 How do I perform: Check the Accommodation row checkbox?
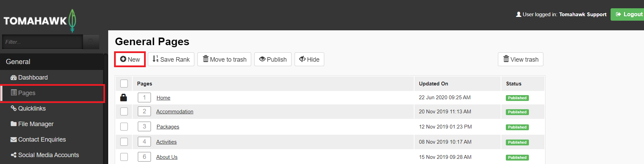click(124, 112)
